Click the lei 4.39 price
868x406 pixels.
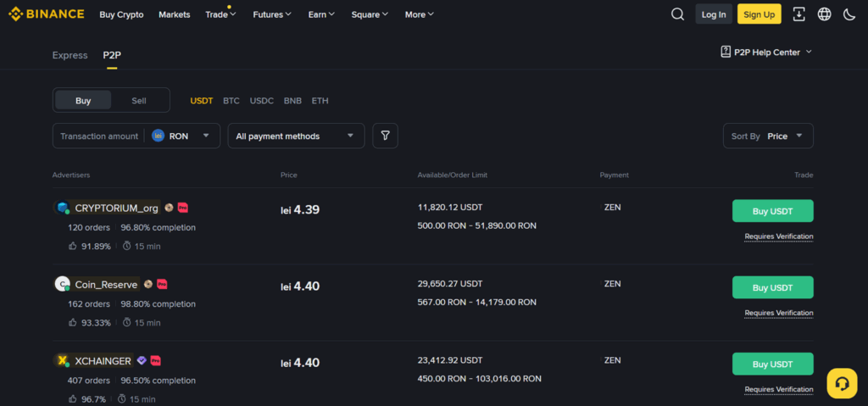pos(300,210)
